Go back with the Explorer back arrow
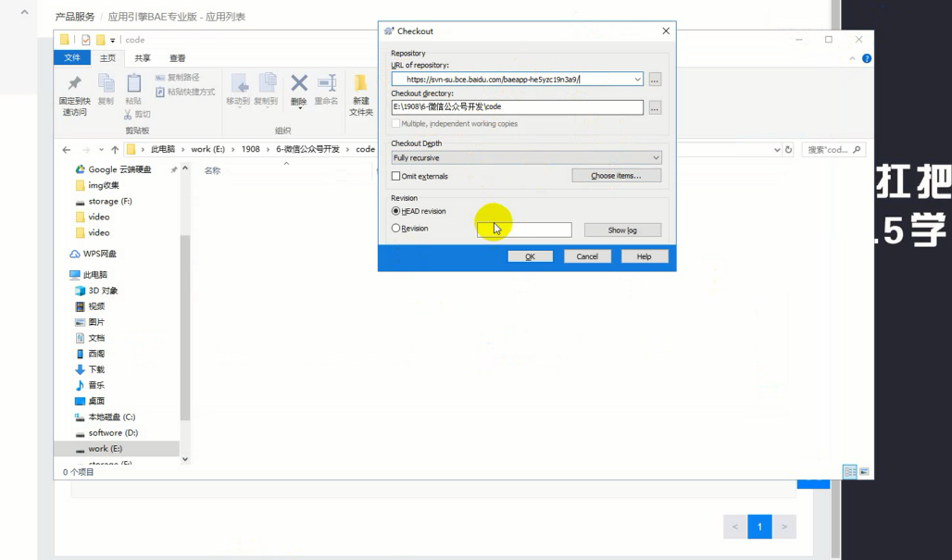The width and height of the screenshot is (952, 560). pos(66,149)
